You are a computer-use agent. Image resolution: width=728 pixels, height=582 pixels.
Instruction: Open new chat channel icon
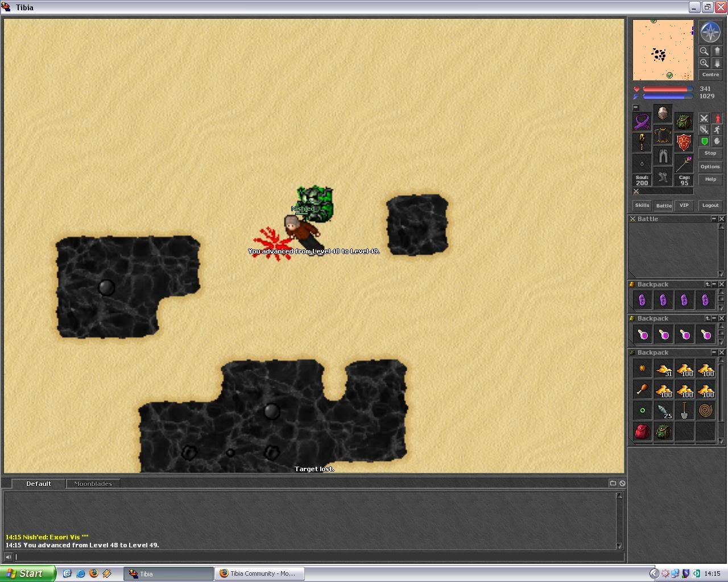coord(613,483)
